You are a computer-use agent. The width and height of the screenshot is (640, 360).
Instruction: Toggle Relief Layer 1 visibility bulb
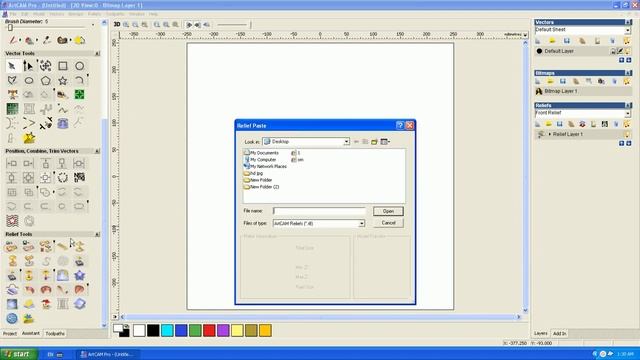[x=627, y=134]
